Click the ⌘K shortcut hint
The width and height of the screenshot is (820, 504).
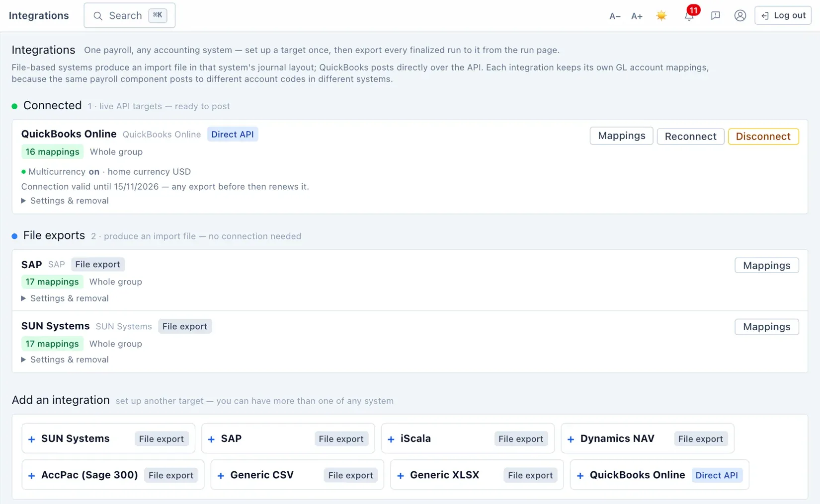tap(158, 15)
